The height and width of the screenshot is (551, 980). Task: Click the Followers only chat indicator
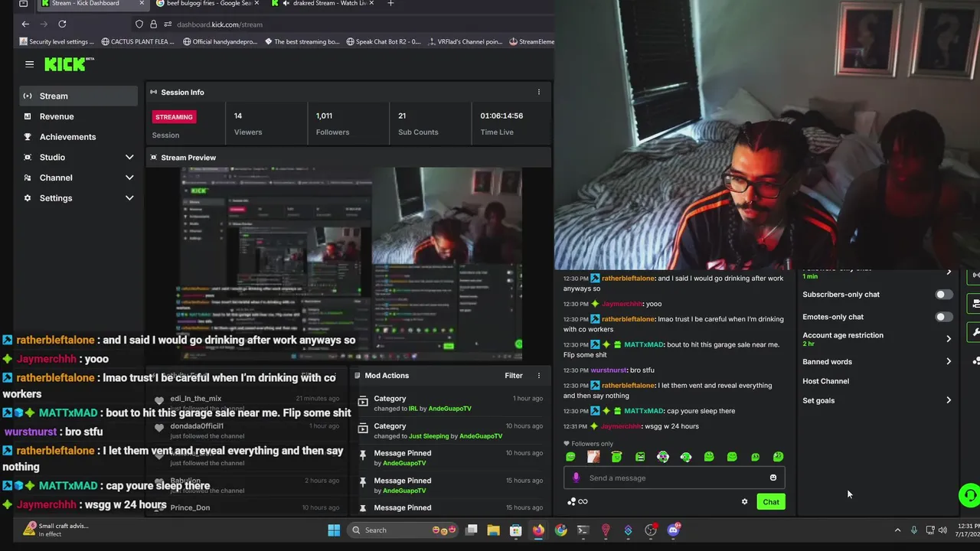pyautogui.click(x=588, y=444)
